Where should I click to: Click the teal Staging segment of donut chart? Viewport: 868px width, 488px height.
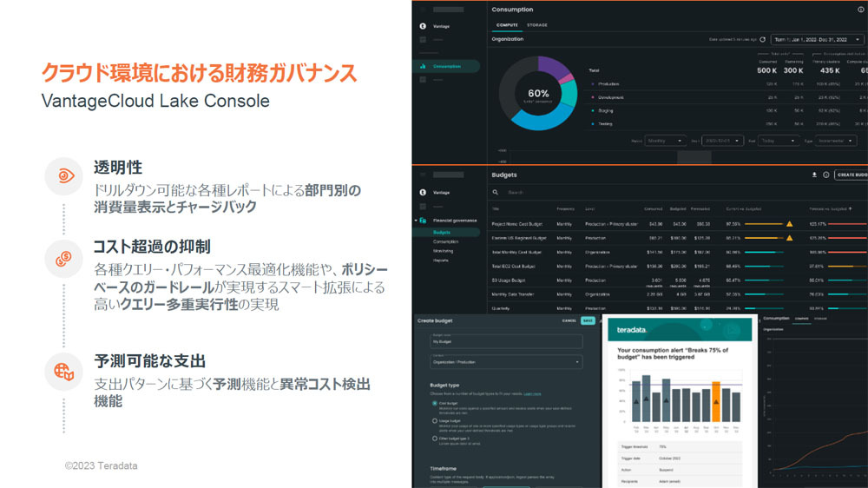pos(569,96)
